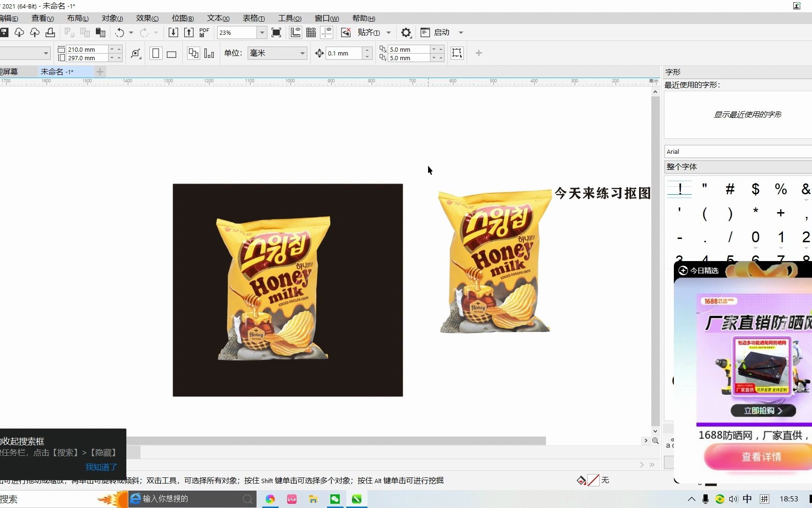Click the 查看详情 ad button
The width and height of the screenshot is (812, 508).
pyautogui.click(x=758, y=457)
